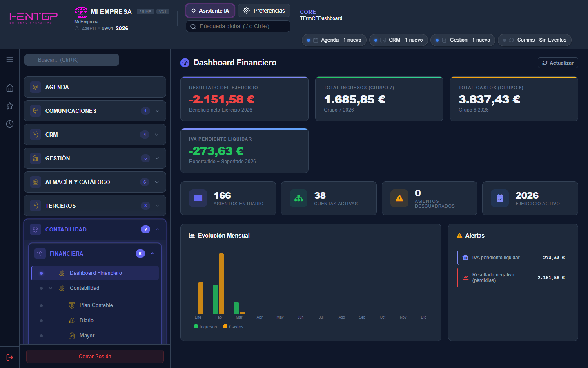The image size is (588, 368).
Task: Select the Diario entry icon
Action: coord(71,320)
